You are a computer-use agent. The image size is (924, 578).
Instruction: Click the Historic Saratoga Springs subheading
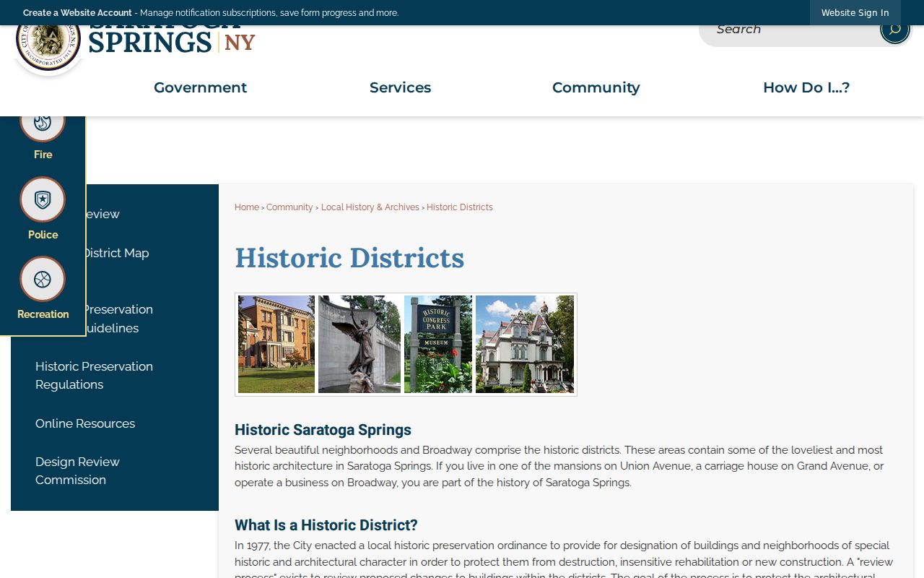tap(323, 430)
